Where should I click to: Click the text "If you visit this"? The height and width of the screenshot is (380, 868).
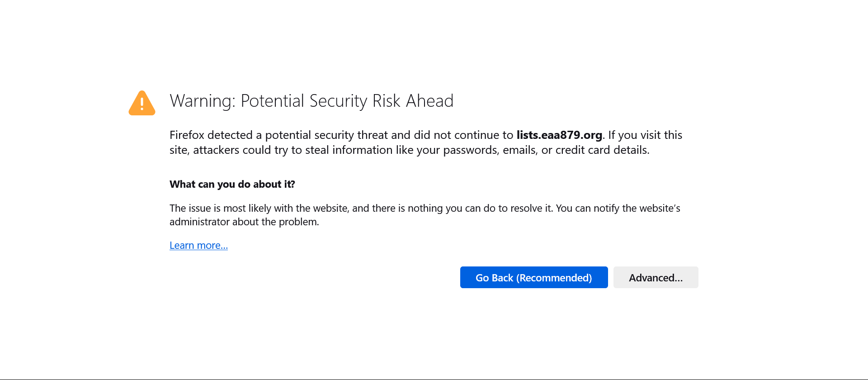pyautogui.click(x=645, y=135)
